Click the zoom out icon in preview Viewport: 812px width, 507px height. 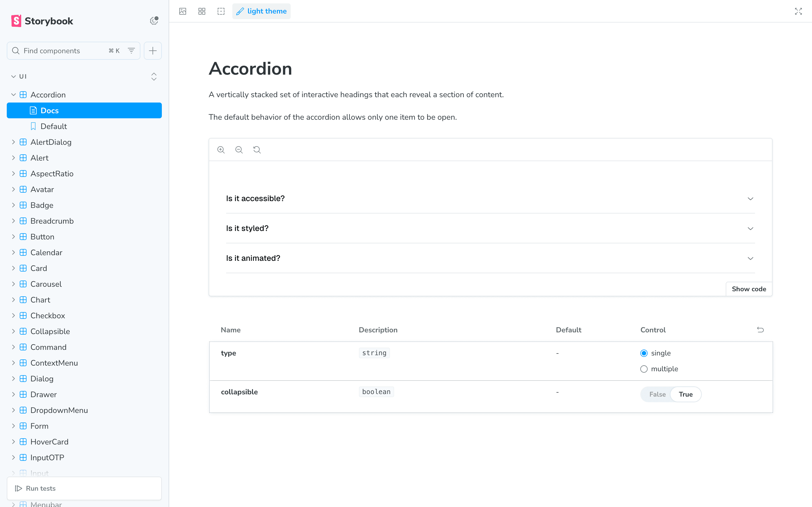click(x=239, y=150)
